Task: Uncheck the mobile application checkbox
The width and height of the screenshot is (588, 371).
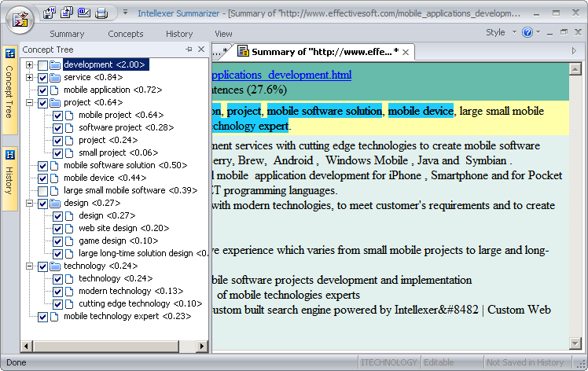Action: tap(43, 90)
